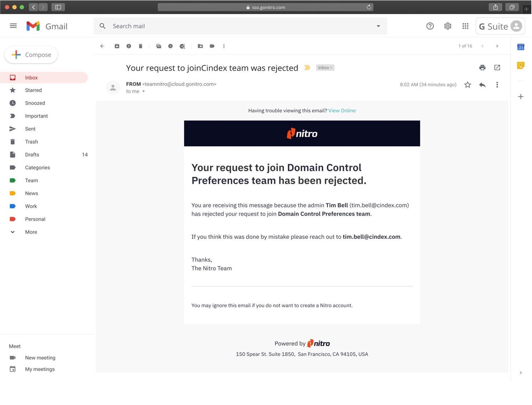Viewport: 532px width, 405px height.
Task: Open the View Online link
Action: [342, 110]
